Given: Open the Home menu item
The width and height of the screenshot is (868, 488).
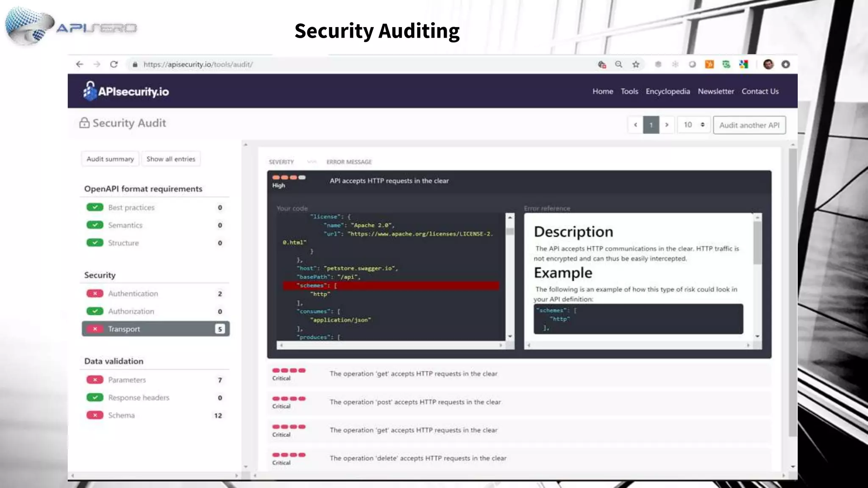Looking at the screenshot, I should [x=603, y=91].
